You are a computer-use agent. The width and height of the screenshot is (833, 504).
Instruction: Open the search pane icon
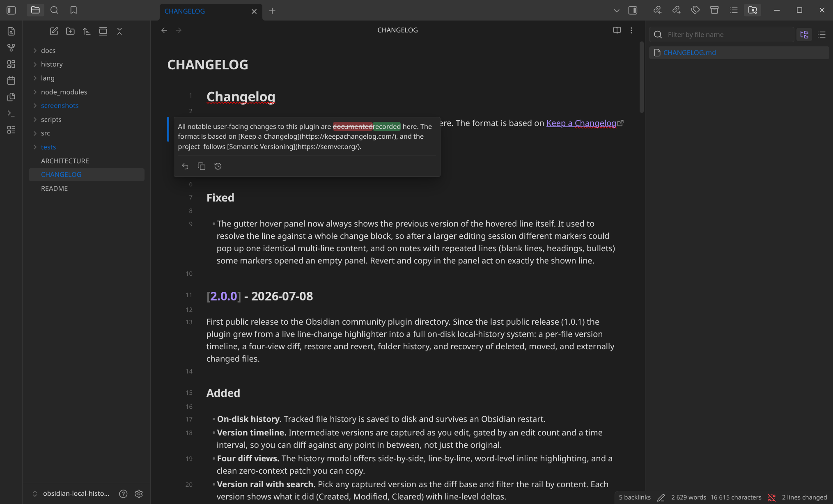(54, 10)
